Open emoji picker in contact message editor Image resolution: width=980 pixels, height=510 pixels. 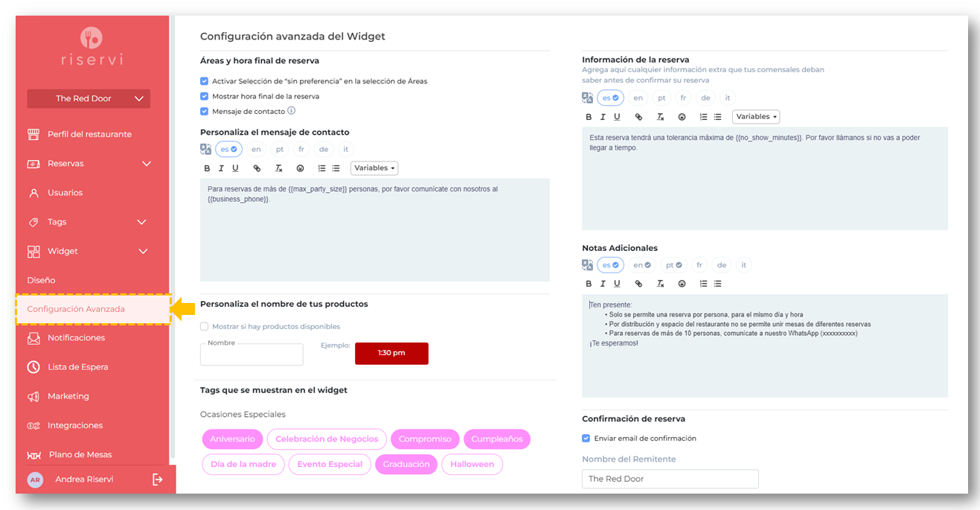pos(300,168)
